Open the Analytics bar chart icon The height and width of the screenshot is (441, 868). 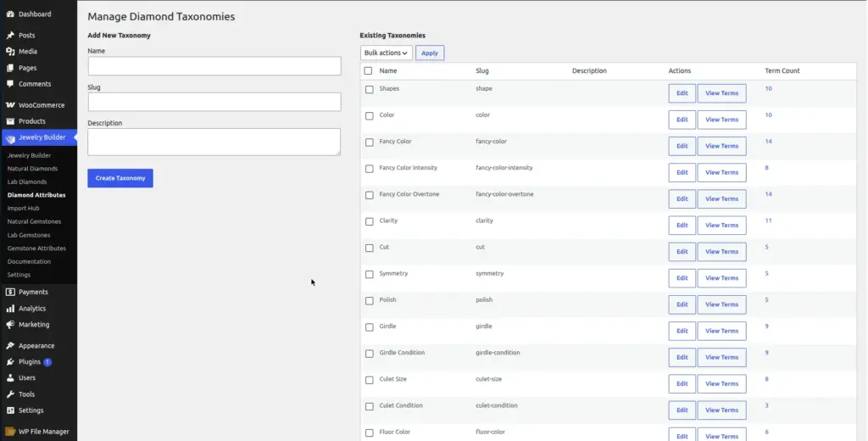(x=10, y=309)
